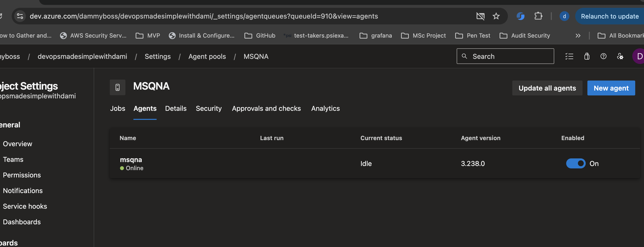Click the MSQNA breadcrumb
The height and width of the screenshot is (247, 644).
pos(256,56)
